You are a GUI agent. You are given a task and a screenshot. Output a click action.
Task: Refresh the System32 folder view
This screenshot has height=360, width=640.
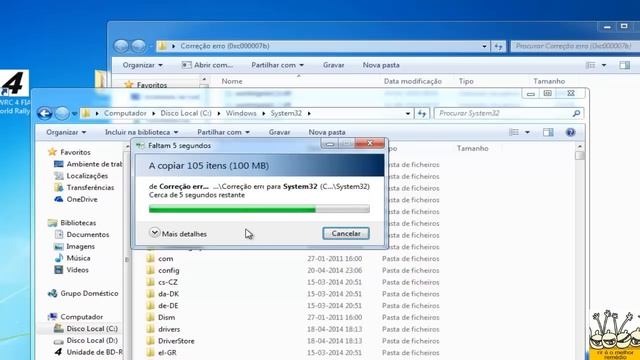click(422, 113)
